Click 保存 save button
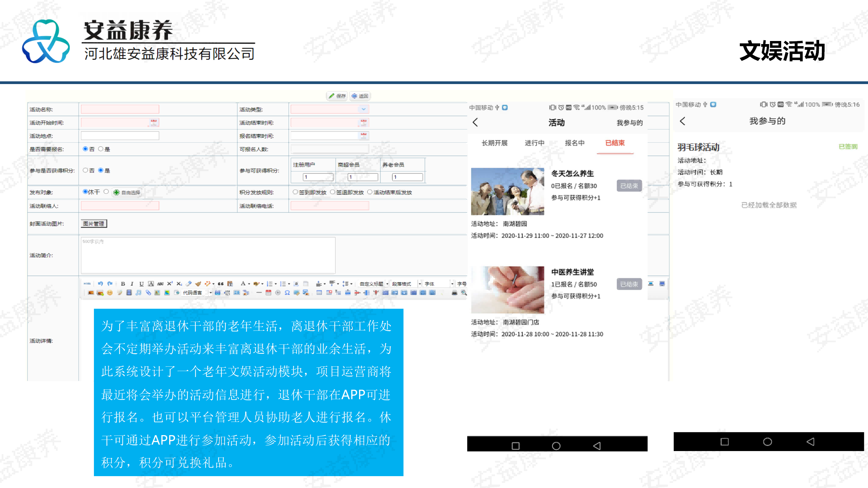The height and width of the screenshot is (488, 868). (x=337, y=96)
